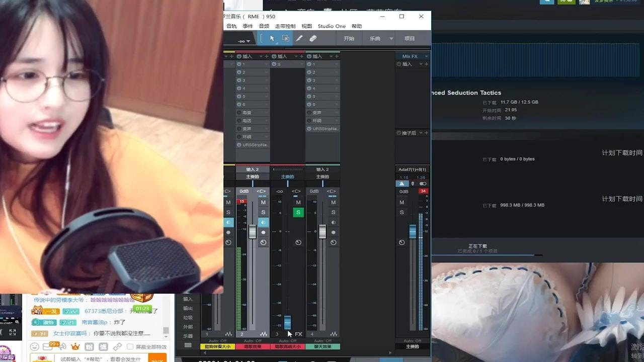
Task: Open the link icon in chat toolbar
Action: [x=117, y=346]
